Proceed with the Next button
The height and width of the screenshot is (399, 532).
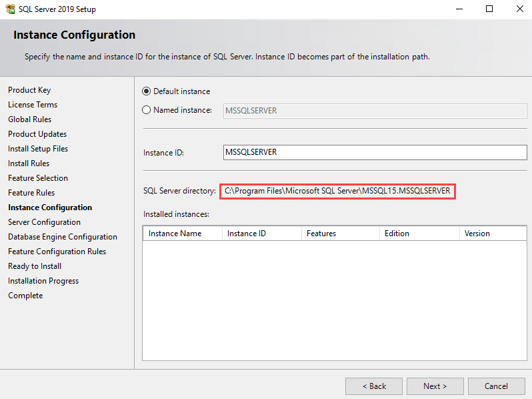[435, 386]
